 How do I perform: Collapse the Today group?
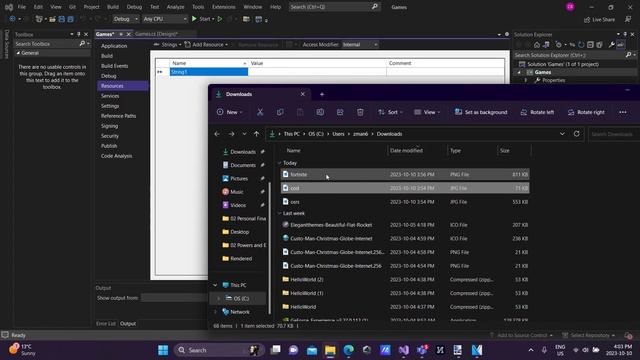(280, 163)
